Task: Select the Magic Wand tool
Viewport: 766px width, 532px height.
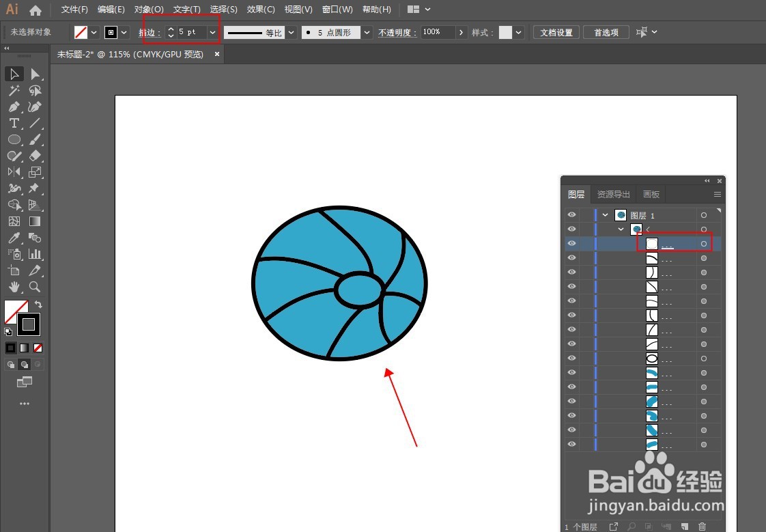Action: (14, 90)
